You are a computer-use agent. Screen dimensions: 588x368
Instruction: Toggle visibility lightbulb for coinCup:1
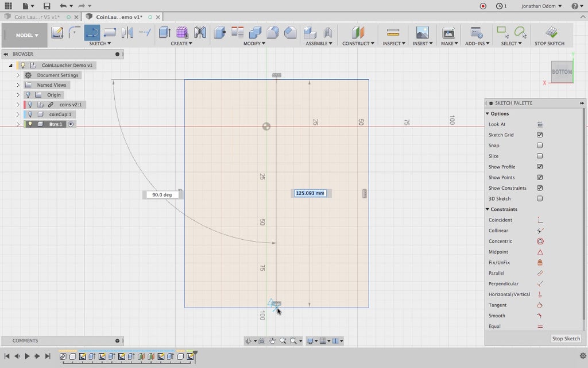click(30, 114)
